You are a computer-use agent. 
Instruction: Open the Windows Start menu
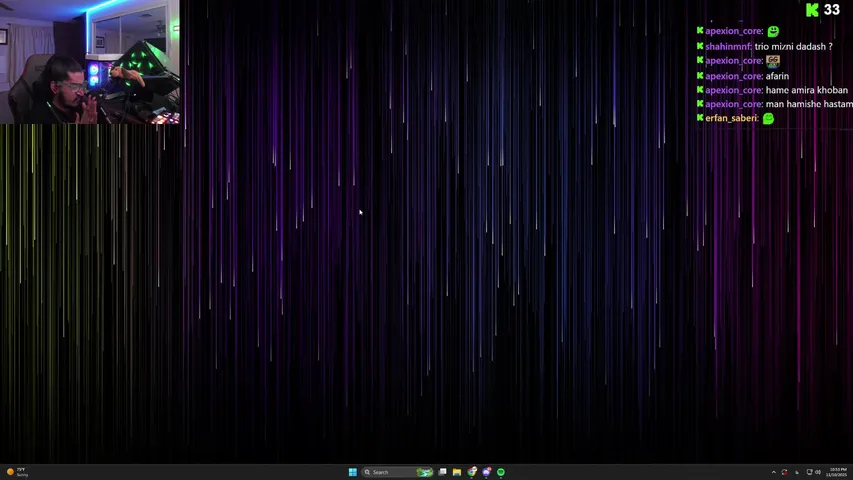tap(353, 472)
